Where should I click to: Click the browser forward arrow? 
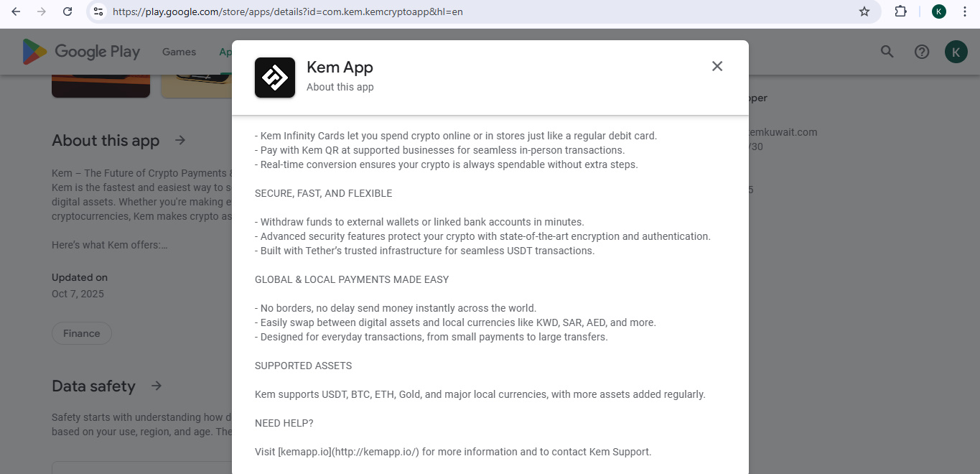click(x=42, y=11)
